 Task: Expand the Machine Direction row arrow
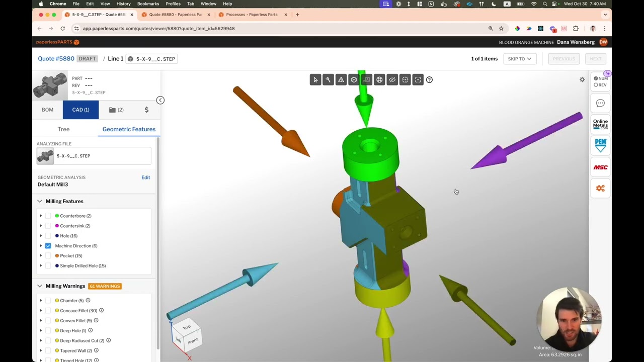(x=41, y=246)
